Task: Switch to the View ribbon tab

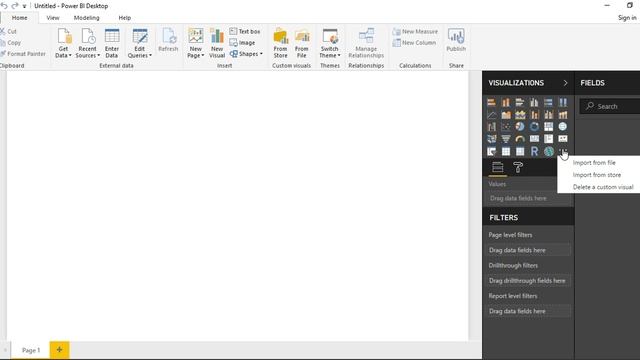Action: coord(53,18)
